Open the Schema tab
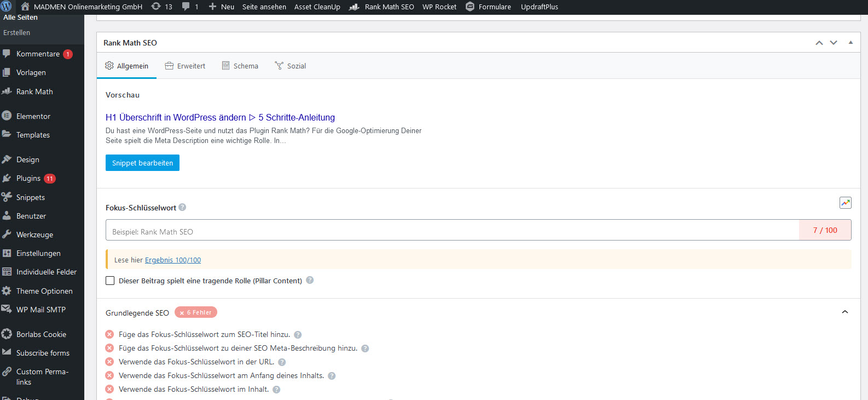Image resolution: width=868 pixels, height=400 pixels. (x=240, y=66)
